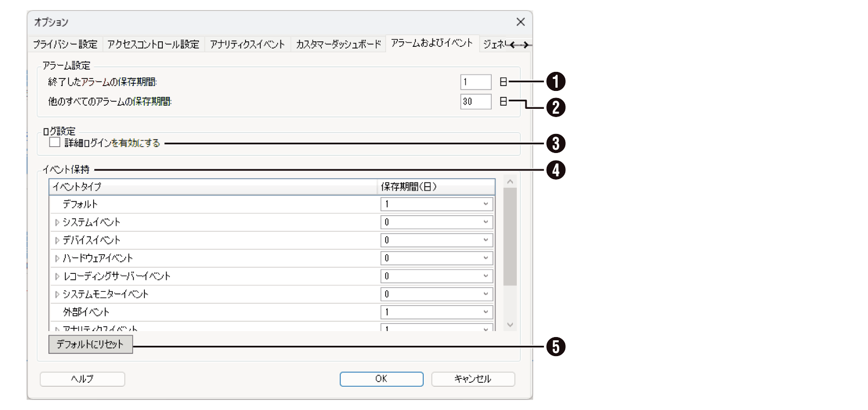Click the デフォルトにリセット button
The height and width of the screenshot is (410, 868).
click(90, 344)
